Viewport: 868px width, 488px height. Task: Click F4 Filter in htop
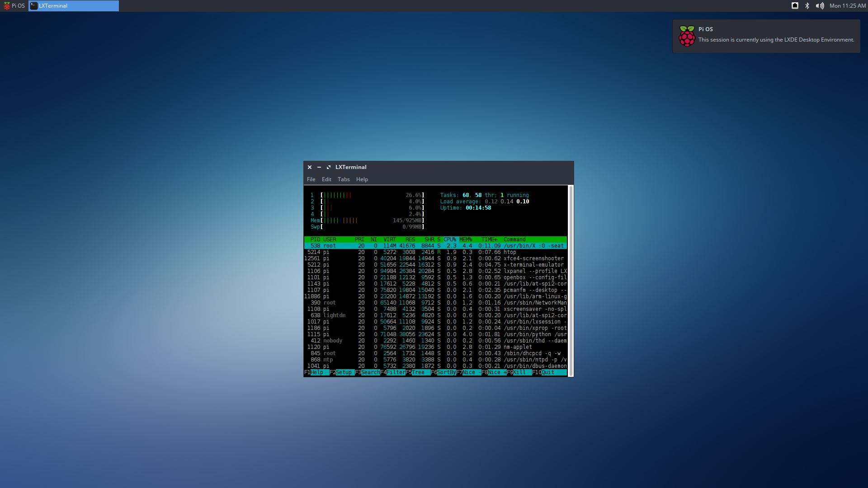point(392,372)
